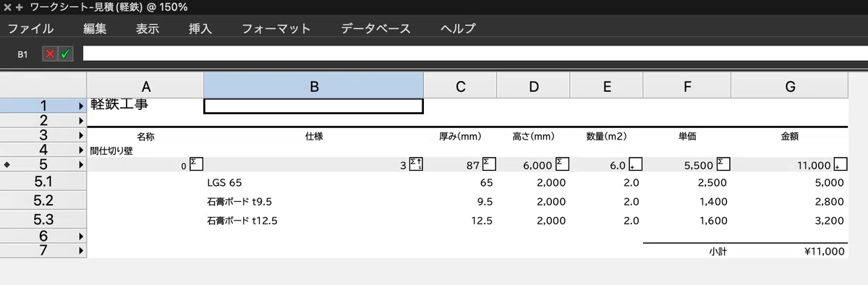Screen dimensions: 868x285
Task: Open row 3 header arrow menu
Action: (80, 135)
